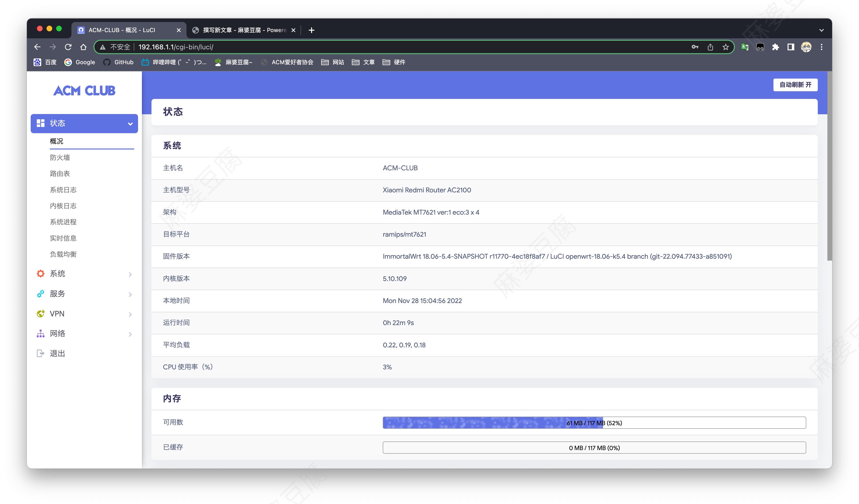This screenshot has height=504, width=859.
Task: Click the insecure site warning icon
Action: tap(103, 47)
